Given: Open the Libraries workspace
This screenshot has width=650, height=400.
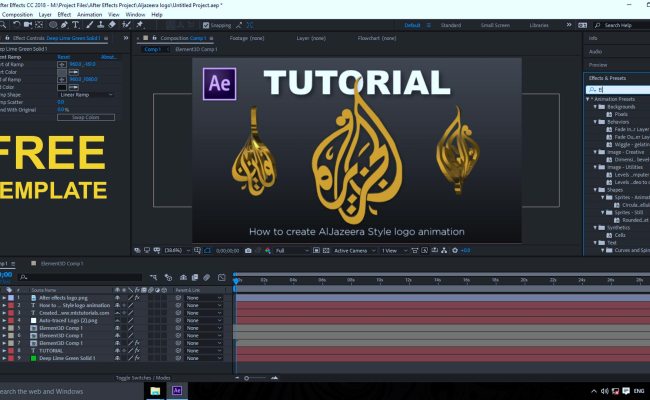Looking at the screenshot, I should 539,25.
